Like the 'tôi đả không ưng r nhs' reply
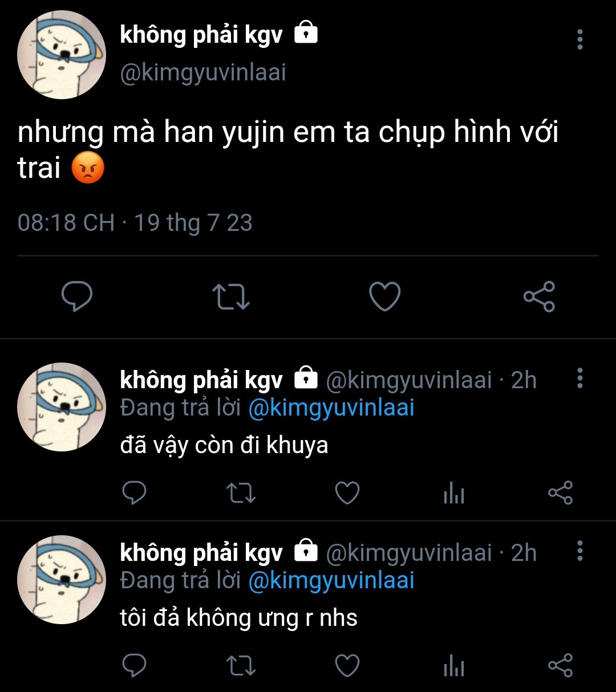Viewport: 616px width, 692px height. (347, 666)
